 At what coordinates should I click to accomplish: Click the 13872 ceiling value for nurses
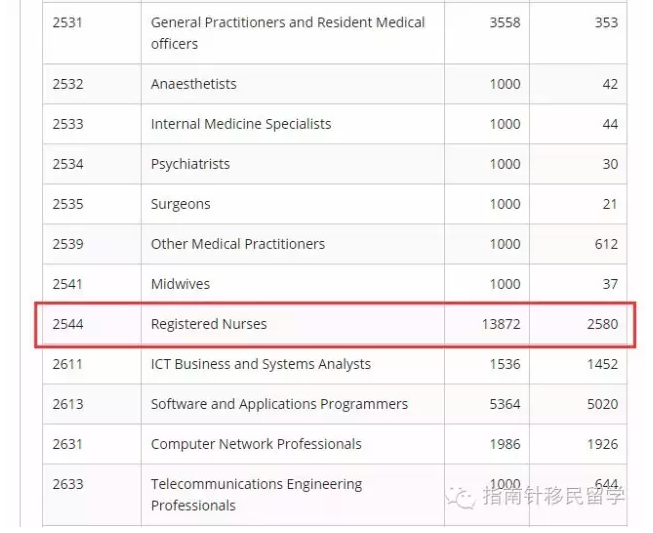(501, 324)
